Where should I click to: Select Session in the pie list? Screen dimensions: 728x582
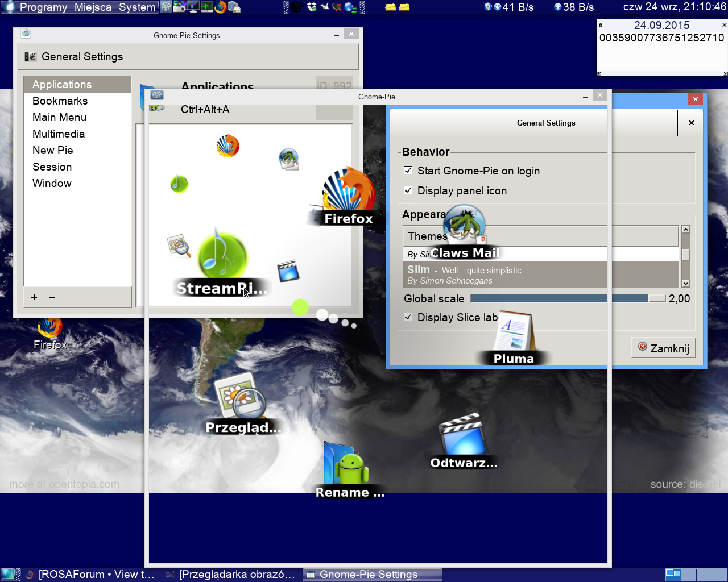tap(77, 167)
